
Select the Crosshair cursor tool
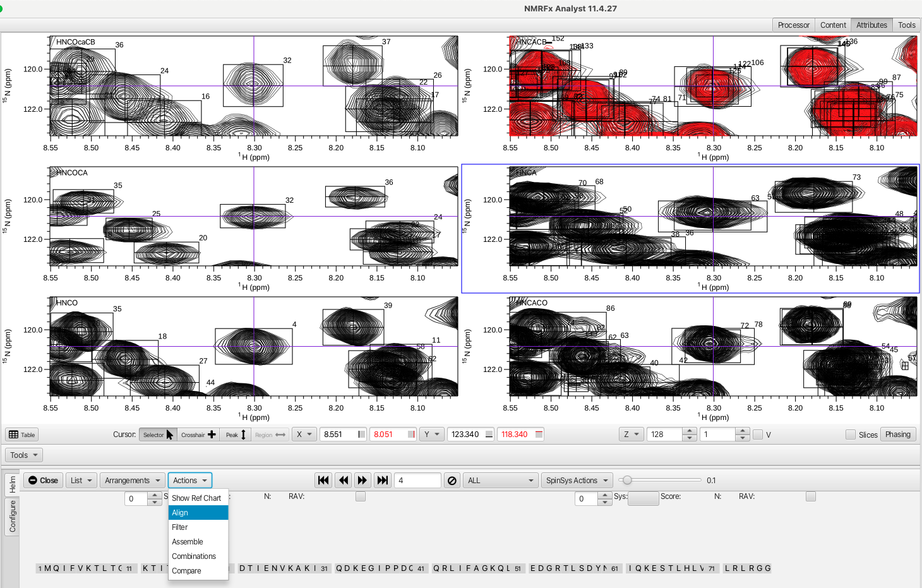click(x=198, y=435)
